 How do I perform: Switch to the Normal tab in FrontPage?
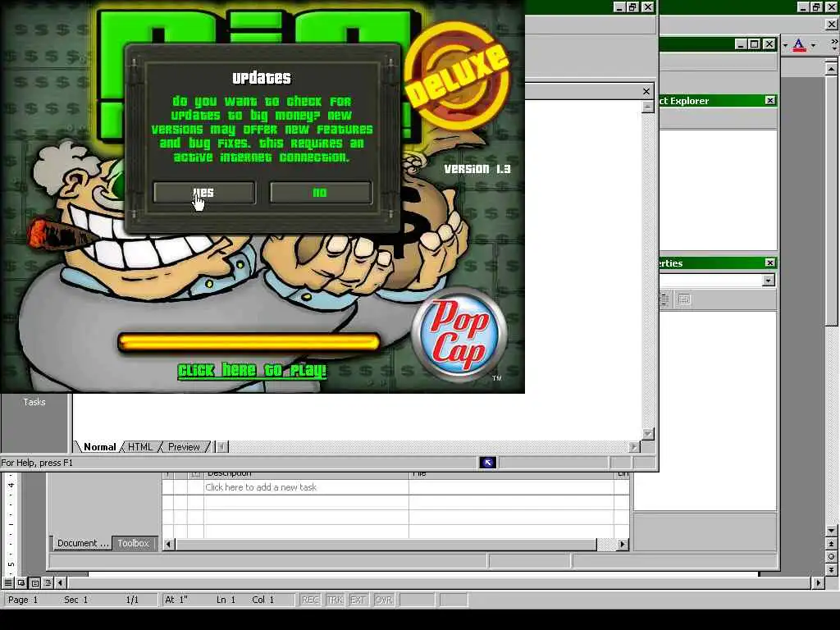coord(99,447)
